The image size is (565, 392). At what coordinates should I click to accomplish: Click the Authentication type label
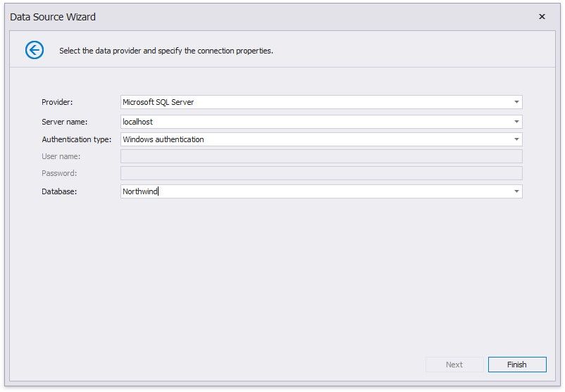(76, 139)
